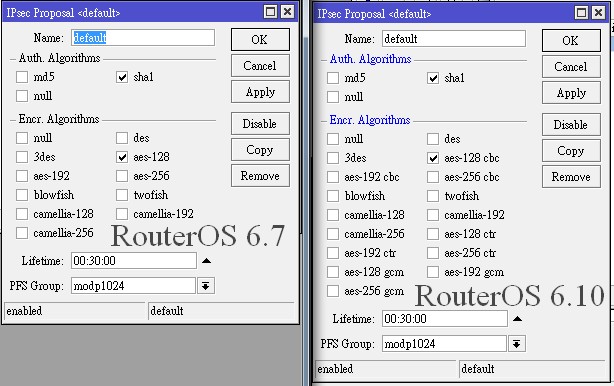Check blowfish in RouterOS 6.10 window

pos(333,196)
